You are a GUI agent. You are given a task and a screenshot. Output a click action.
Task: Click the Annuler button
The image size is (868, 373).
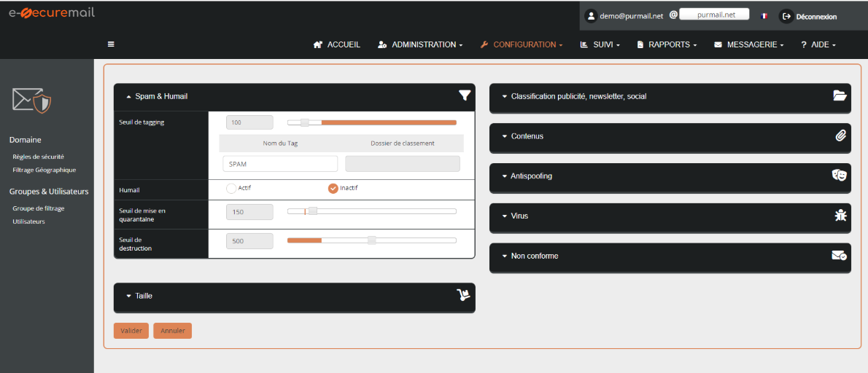pyautogui.click(x=173, y=331)
